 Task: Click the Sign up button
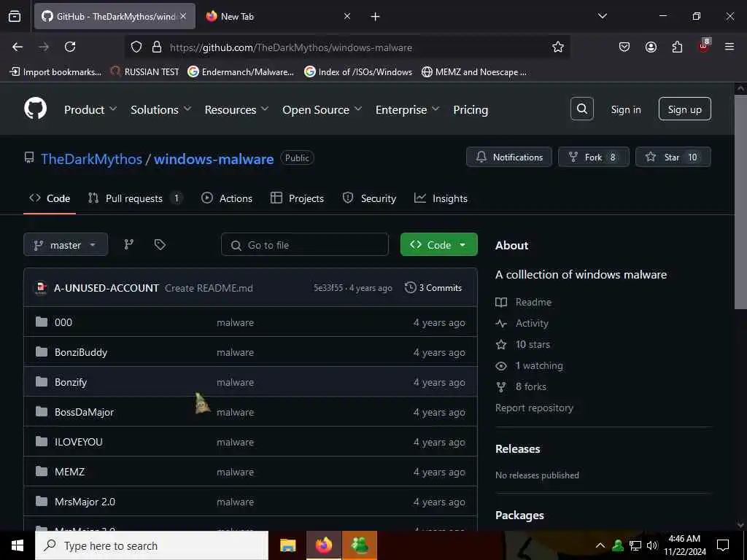coord(684,109)
